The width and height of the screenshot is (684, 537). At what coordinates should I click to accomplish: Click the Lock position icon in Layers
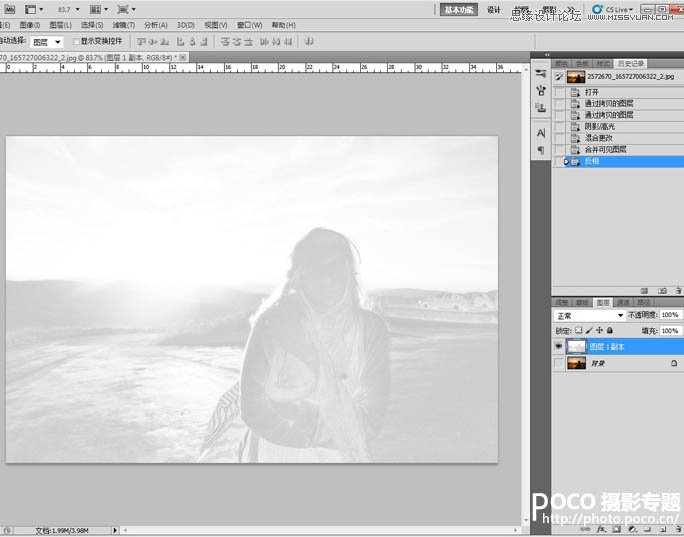click(599, 330)
